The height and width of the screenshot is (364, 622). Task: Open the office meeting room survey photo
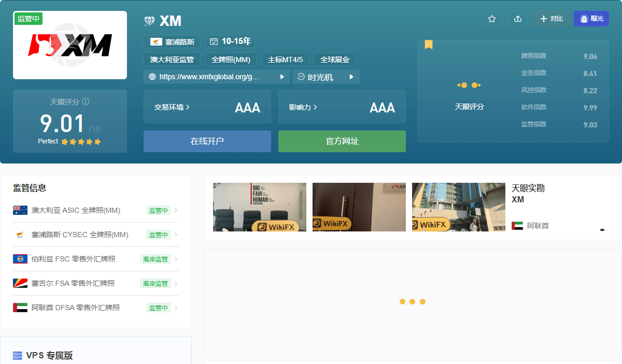(260, 207)
